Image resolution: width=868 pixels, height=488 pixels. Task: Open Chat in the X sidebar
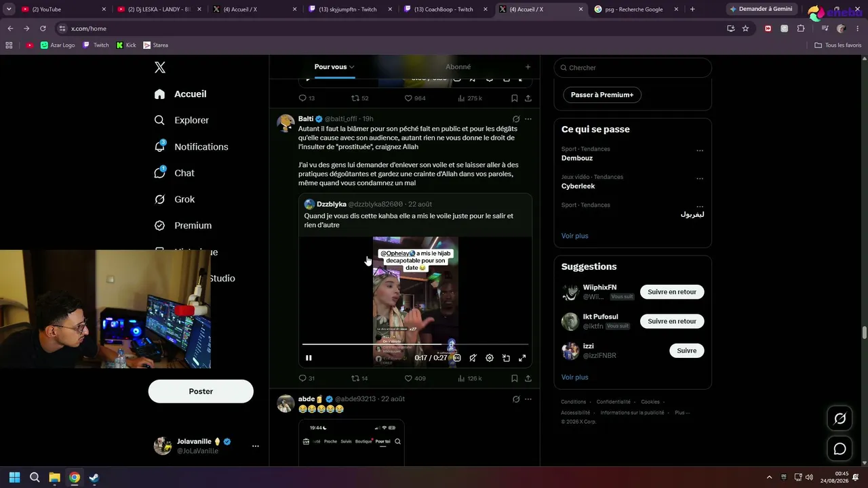click(174, 173)
